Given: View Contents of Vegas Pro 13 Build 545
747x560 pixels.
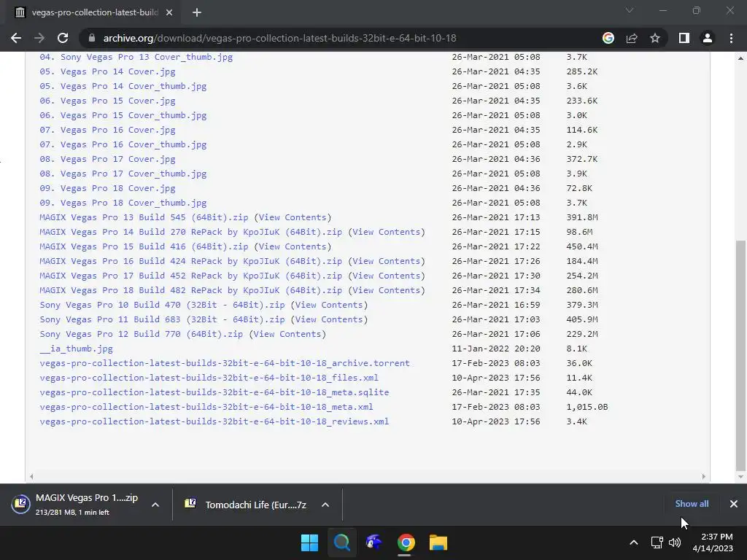Looking at the screenshot, I should pos(293,217).
